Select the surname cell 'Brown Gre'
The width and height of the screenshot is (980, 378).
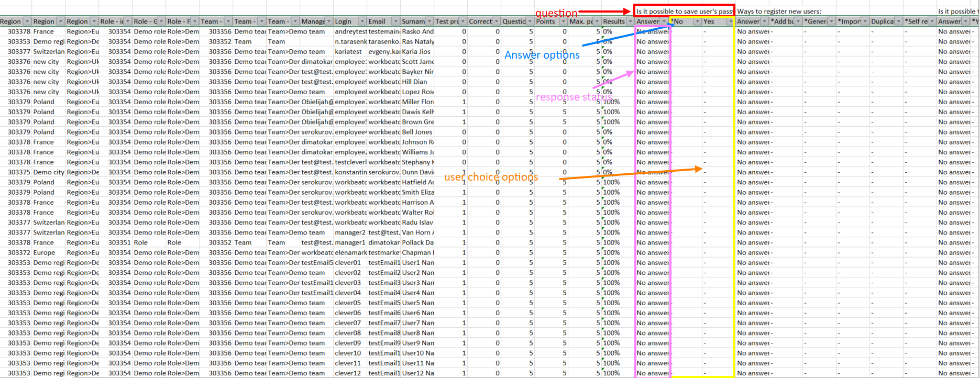coord(417,122)
